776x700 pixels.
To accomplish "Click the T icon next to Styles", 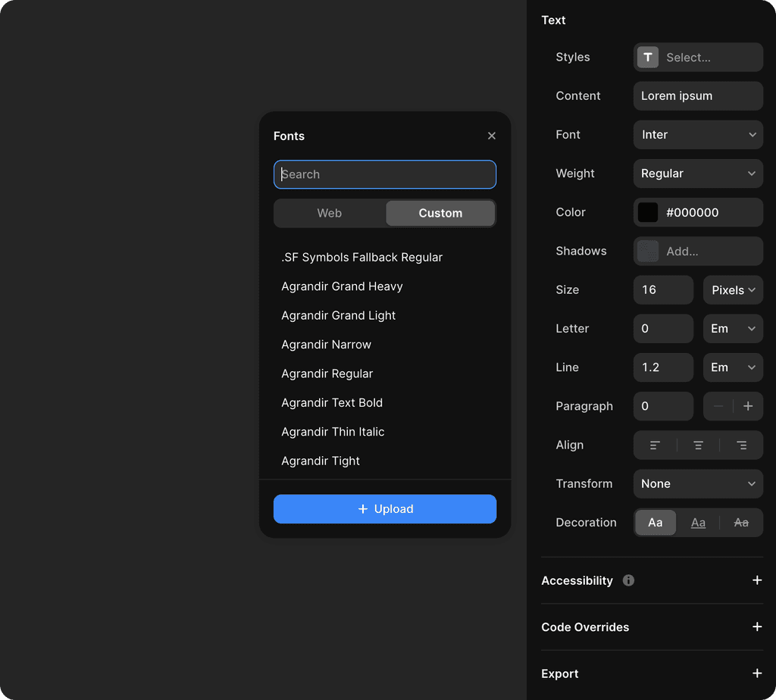I will click(648, 57).
